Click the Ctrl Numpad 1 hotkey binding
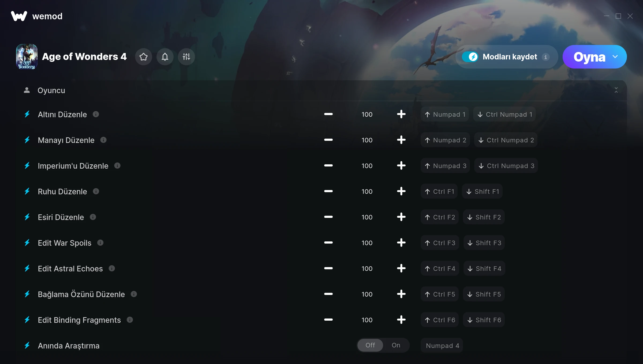This screenshot has width=643, height=364. coord(504,114)
